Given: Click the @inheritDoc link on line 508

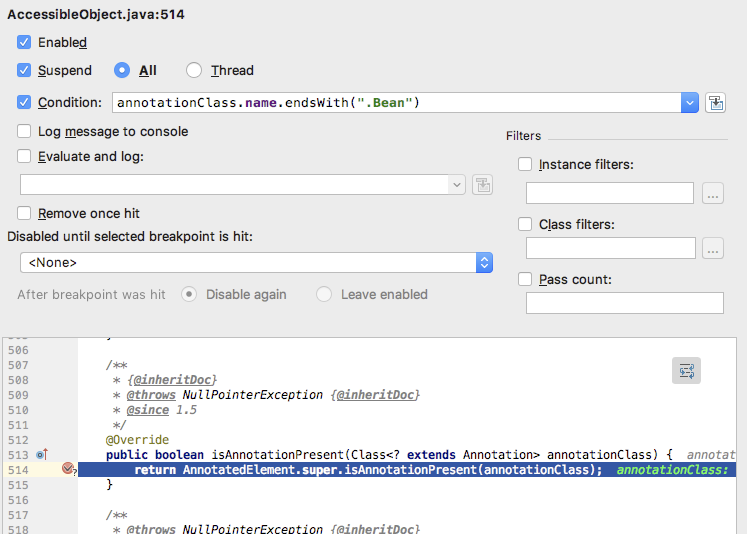Looking at the screenshot, I should [x=172, y=380].
